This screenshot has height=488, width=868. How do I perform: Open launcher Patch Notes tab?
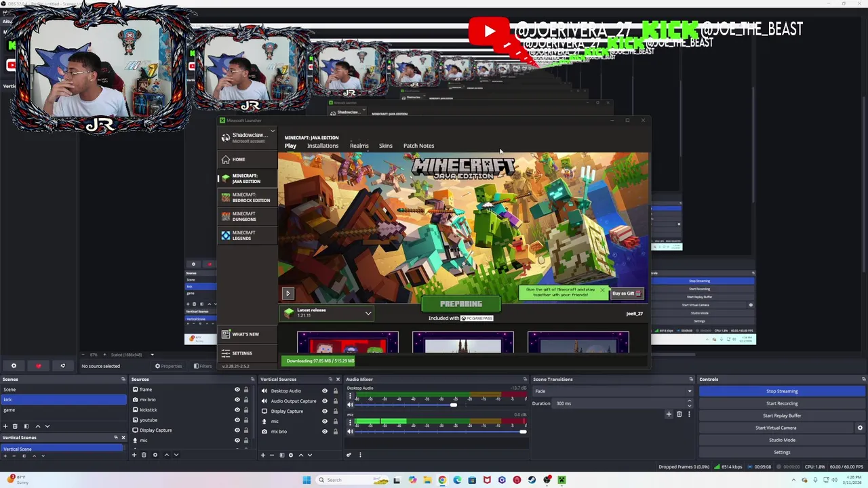pos(418,146)
